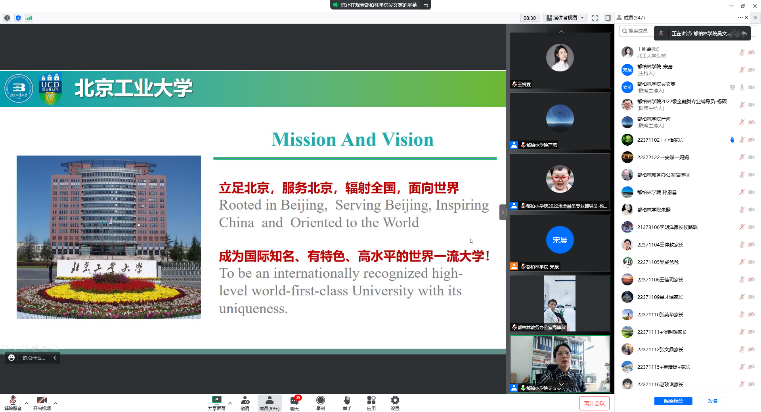Image resolution: width=761 pixels, height=412 pixels.
Task: Unmute the microphone in bottom toolbar
Action: pos(11,401)
